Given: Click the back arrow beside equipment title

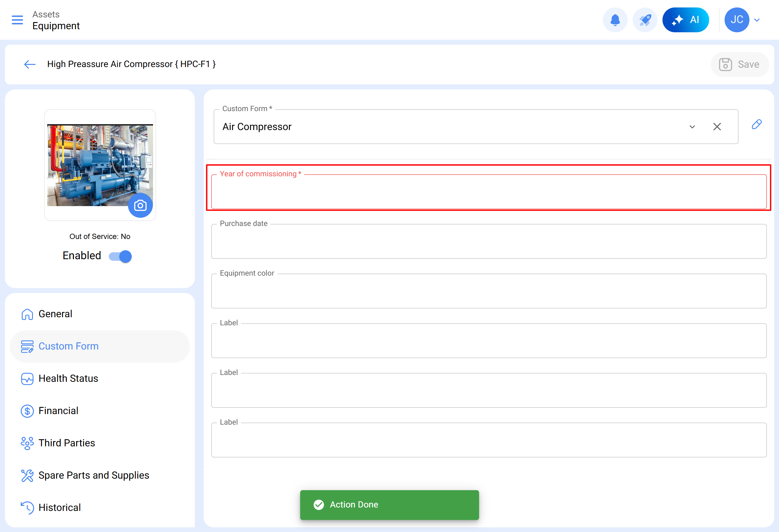Looking at the screenshot, I should coord(30,64).
